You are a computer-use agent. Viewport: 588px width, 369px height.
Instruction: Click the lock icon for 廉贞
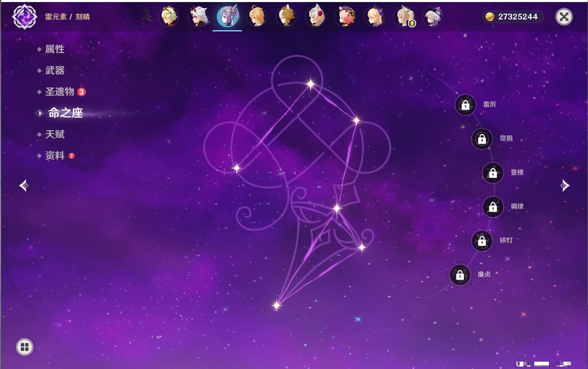click(x=460, y=275)
